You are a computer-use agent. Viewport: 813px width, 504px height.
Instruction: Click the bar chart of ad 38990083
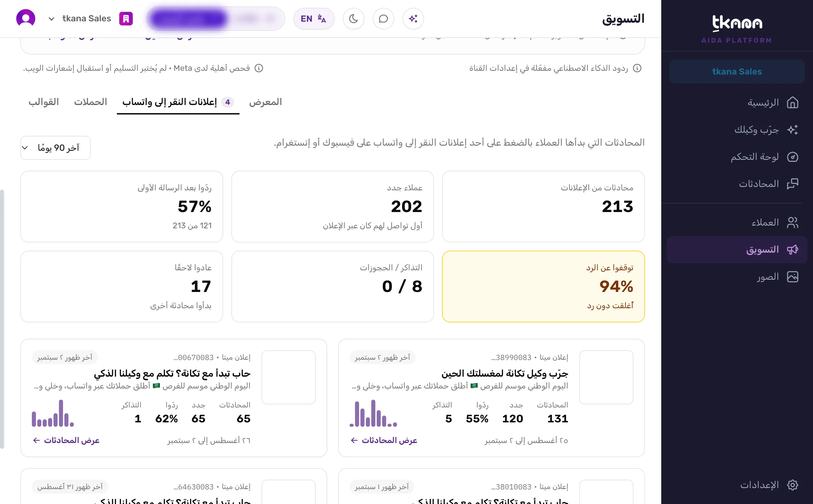373,413
